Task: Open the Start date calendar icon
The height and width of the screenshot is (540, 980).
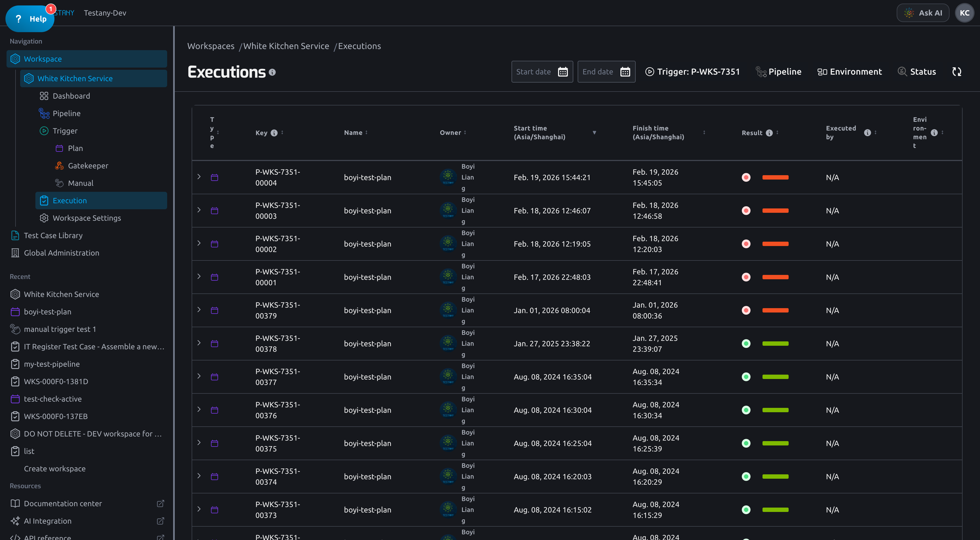Action: (563, 72)
